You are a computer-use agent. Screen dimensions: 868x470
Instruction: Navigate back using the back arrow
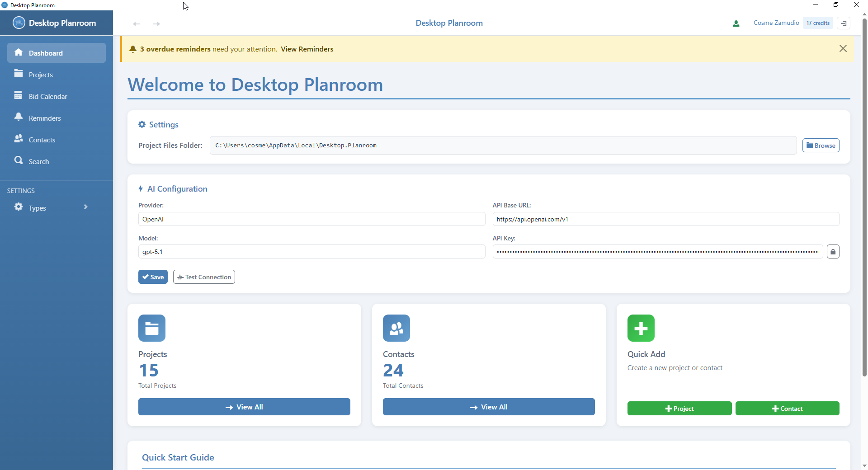pos(136,23)
